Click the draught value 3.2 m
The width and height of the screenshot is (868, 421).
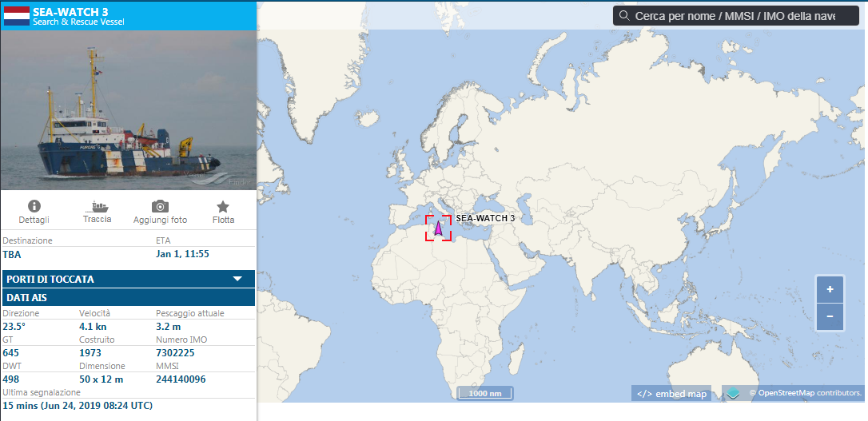click(x=169, y=327)
